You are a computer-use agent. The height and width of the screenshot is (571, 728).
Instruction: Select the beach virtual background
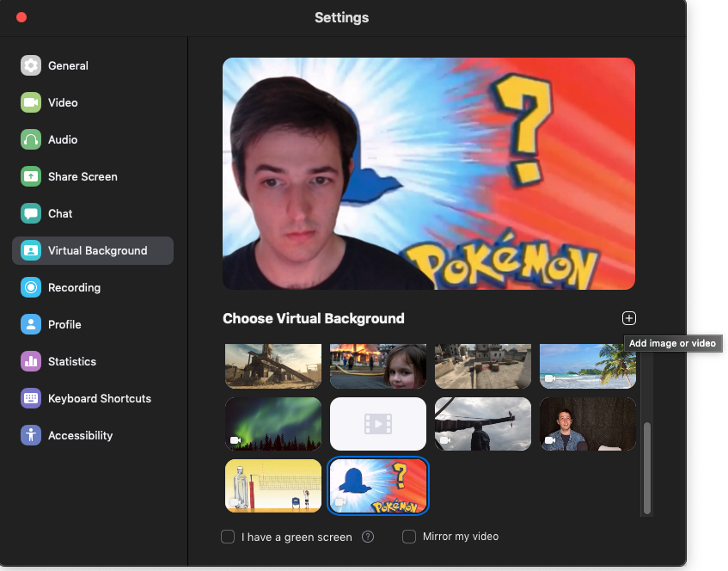[587, 365]
